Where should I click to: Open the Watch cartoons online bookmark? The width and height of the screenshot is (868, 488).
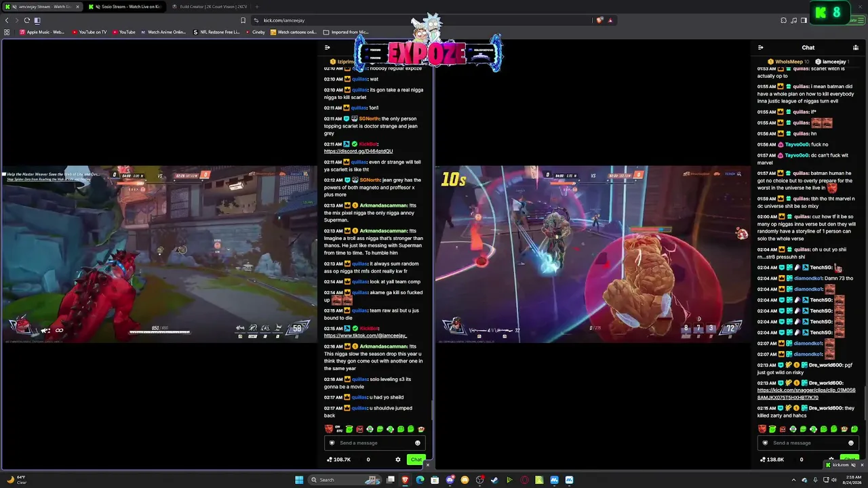click(293, 32)
